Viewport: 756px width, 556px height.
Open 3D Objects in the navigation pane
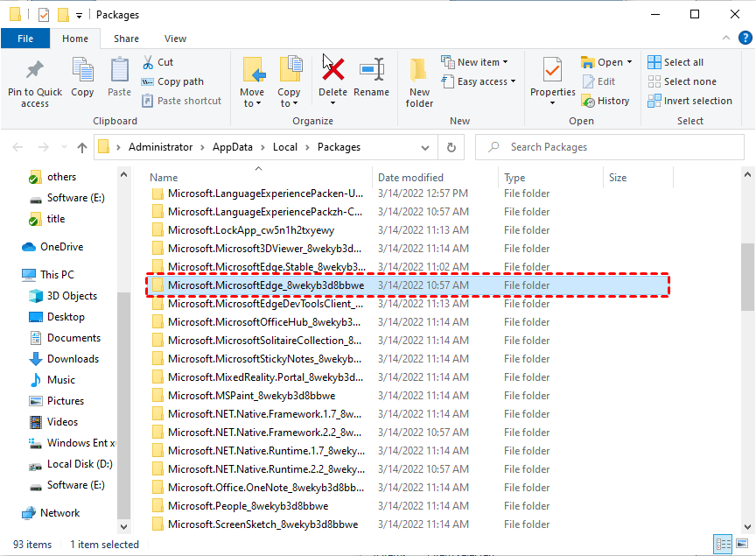[63, 296]
